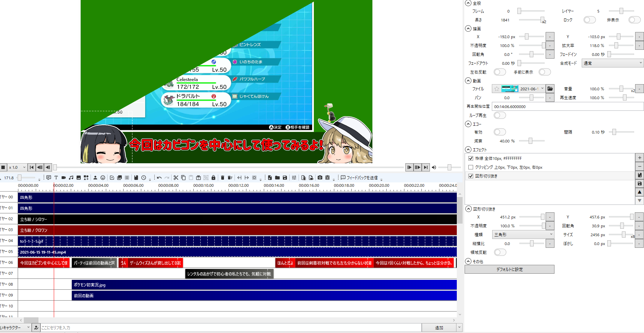Open the character selector dropdown at bottom left

16,328
